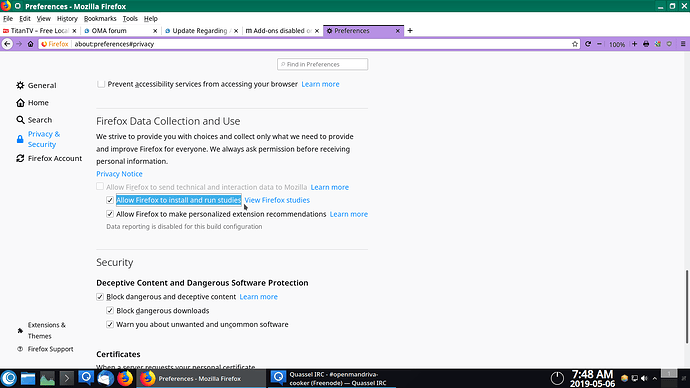Open Search preferences category
690x388 pixels.
[x=34, y=120]
